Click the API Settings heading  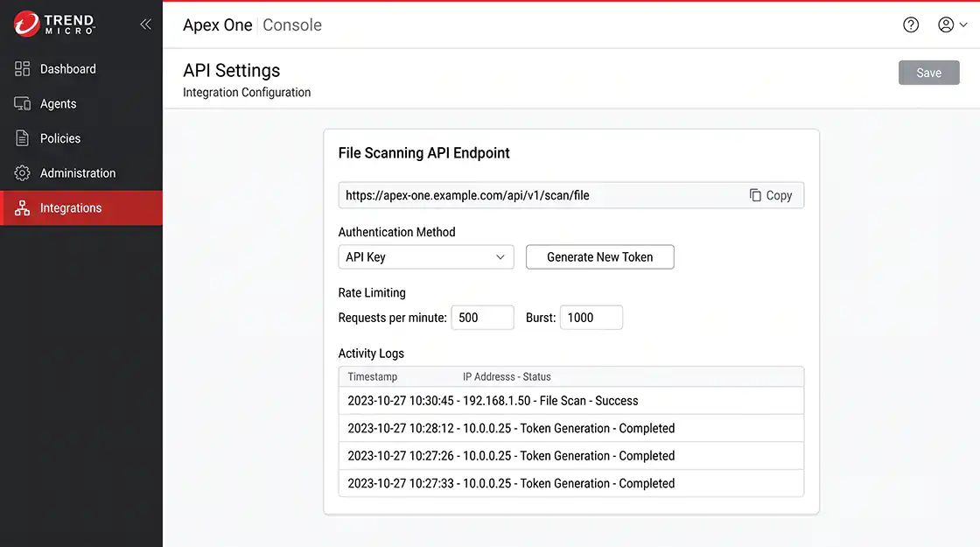click(x=231, y=71)
